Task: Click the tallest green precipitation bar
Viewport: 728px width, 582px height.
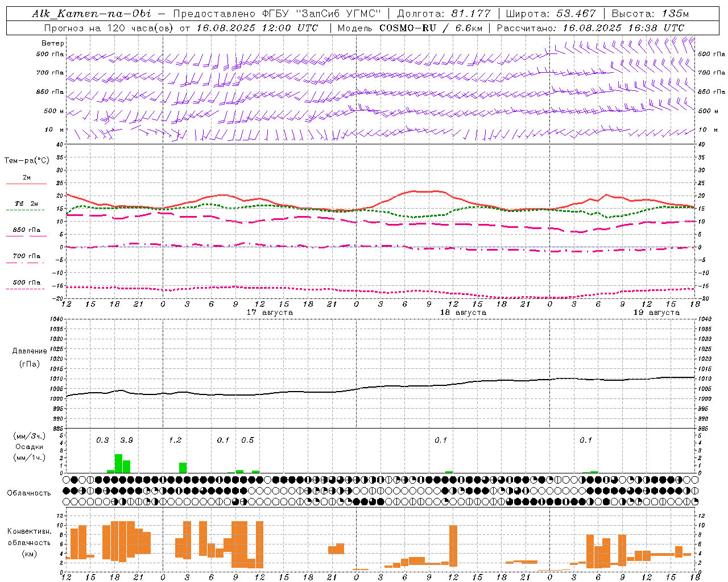Action: pyautogui.click(x=118, y=463)
